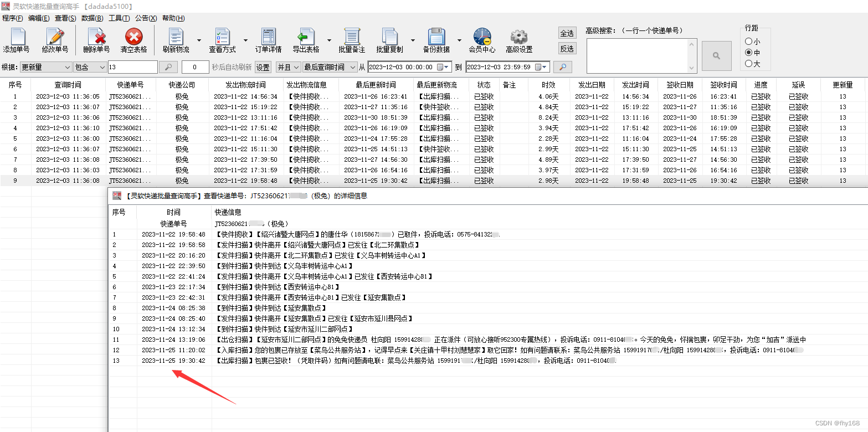Screen dimensions: 868x432
Task: Click the 删除单号 delete icon
Action: pos(96,37)
